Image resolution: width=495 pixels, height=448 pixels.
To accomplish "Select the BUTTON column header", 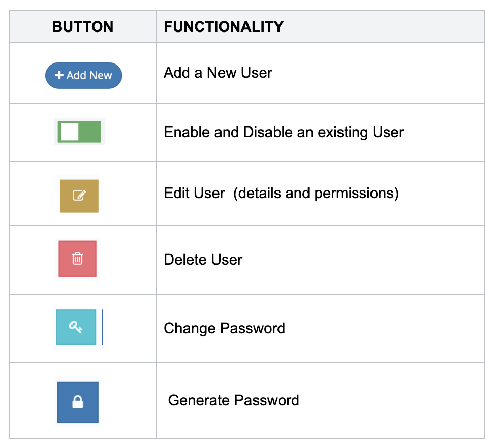I will (x=83, y=27).
